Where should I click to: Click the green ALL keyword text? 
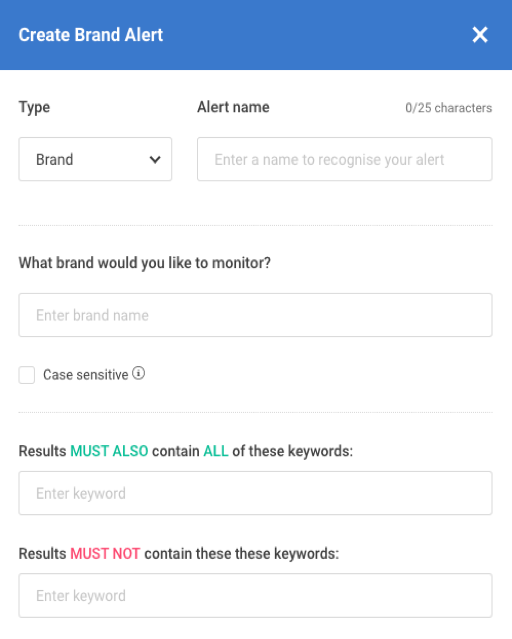[216, 451]
